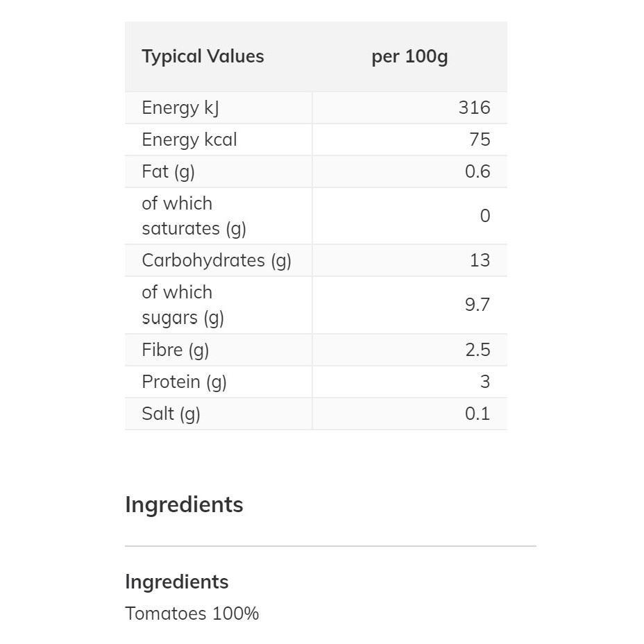Select the Fibre (g) row label

click(x=176, y=350)
